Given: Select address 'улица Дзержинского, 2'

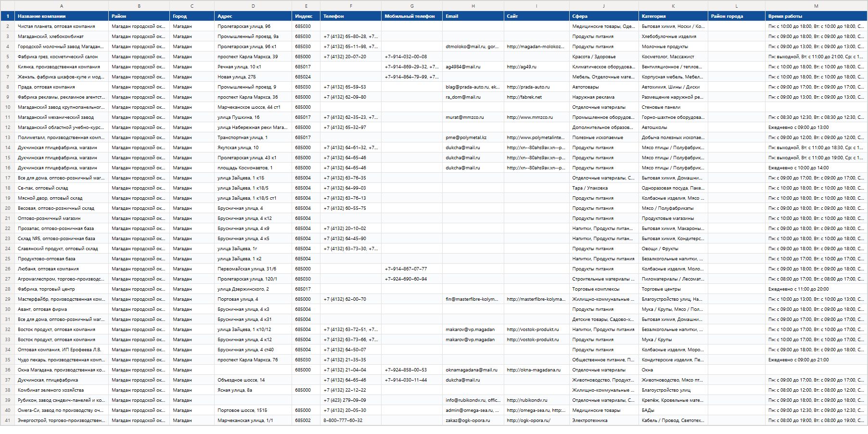Looking at the screenshot, I should click(x=253, y=289).
